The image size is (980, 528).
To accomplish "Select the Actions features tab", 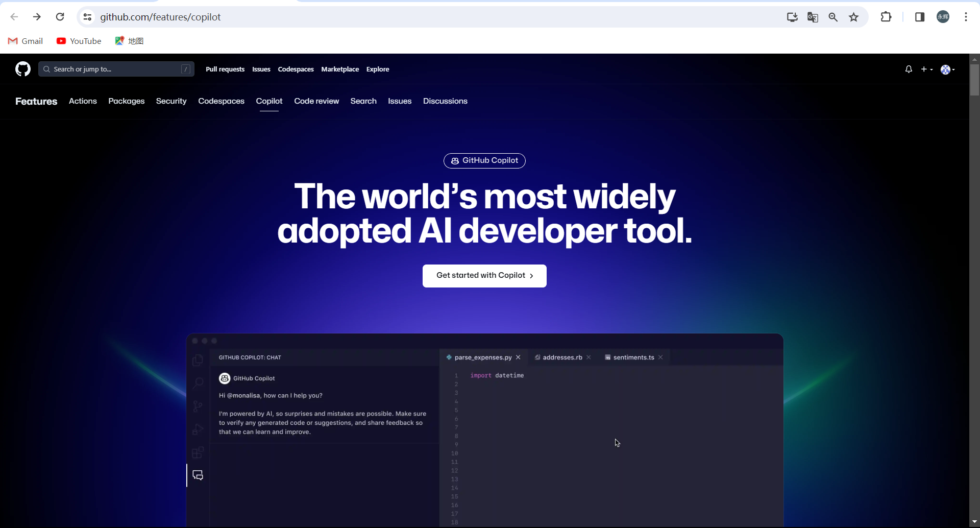I will tap(83, 101).
